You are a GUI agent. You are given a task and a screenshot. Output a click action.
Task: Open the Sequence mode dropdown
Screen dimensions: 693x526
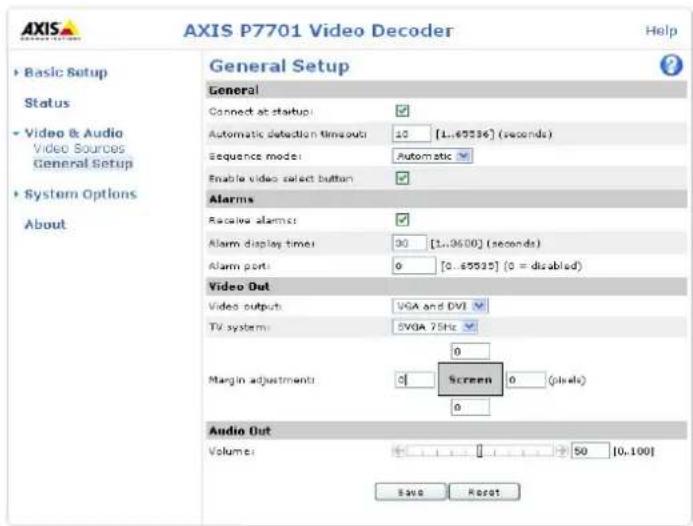click(x=432, y=156)
